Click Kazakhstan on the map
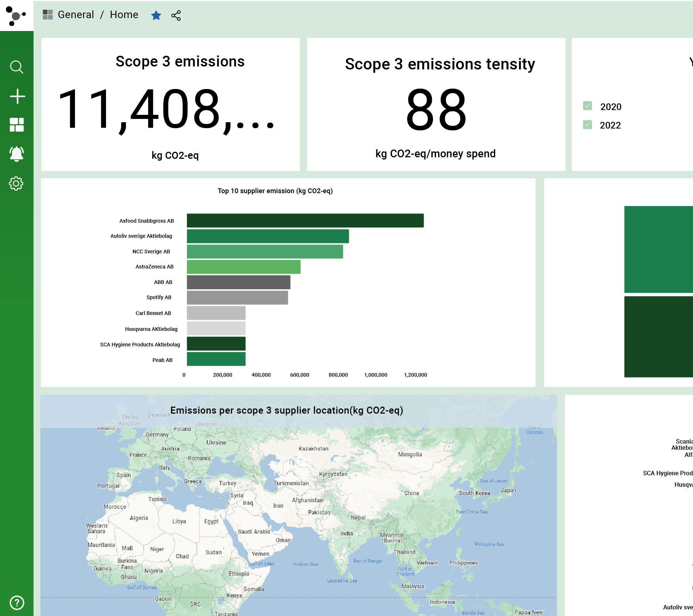 (314, 449)
